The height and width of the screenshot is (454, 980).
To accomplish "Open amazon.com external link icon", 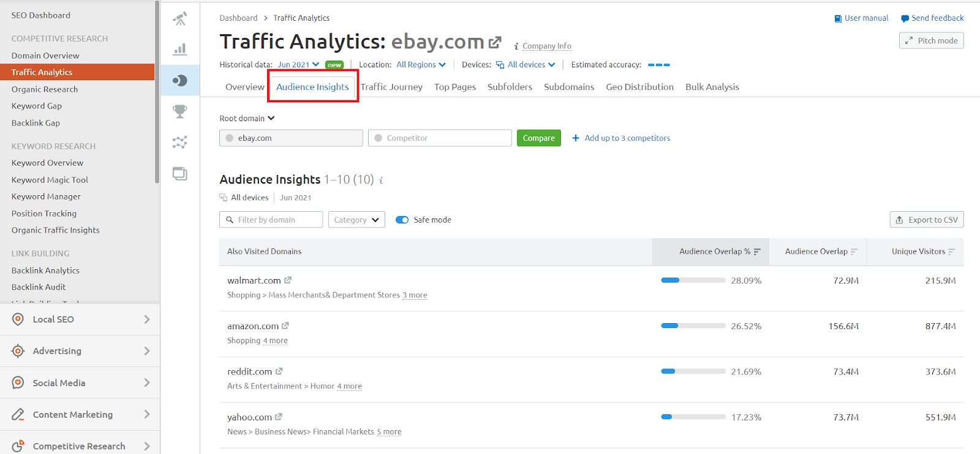I will click(285, 326).
